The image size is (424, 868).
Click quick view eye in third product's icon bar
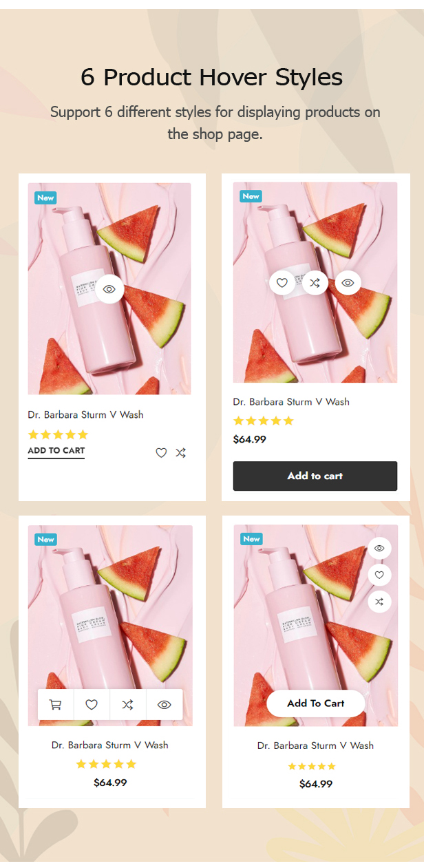pyautogui.click(x=165, y=704)
